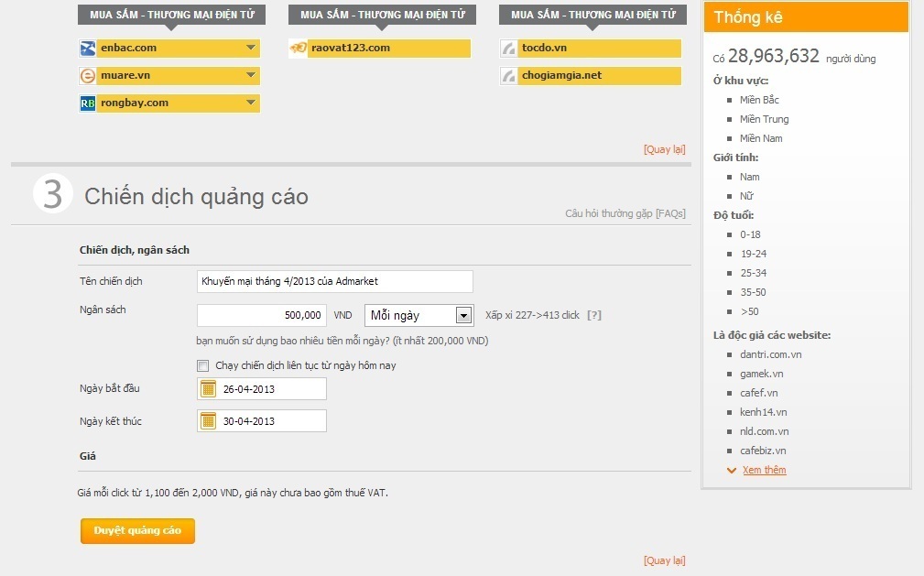Viewport: 924px width, 576px height.
Task: Click age range '0-18'
Action: tap(750, 234)
